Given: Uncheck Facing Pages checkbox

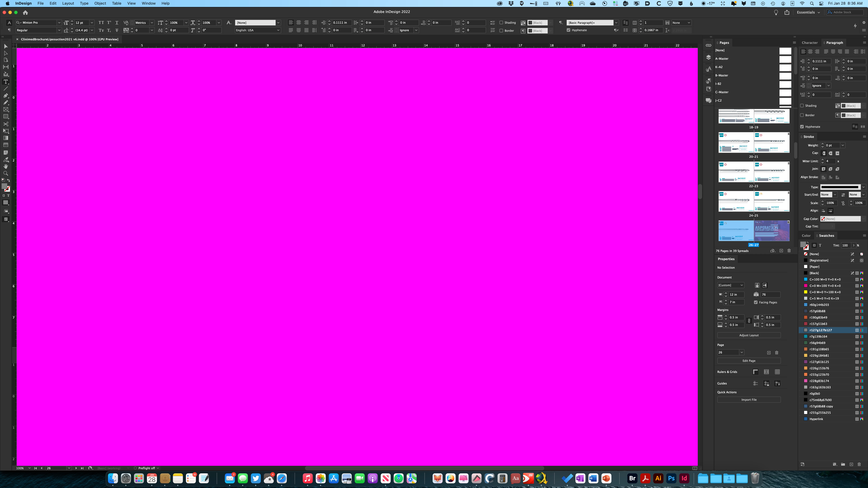Looking at the screenshot, I should pos(756,302).
